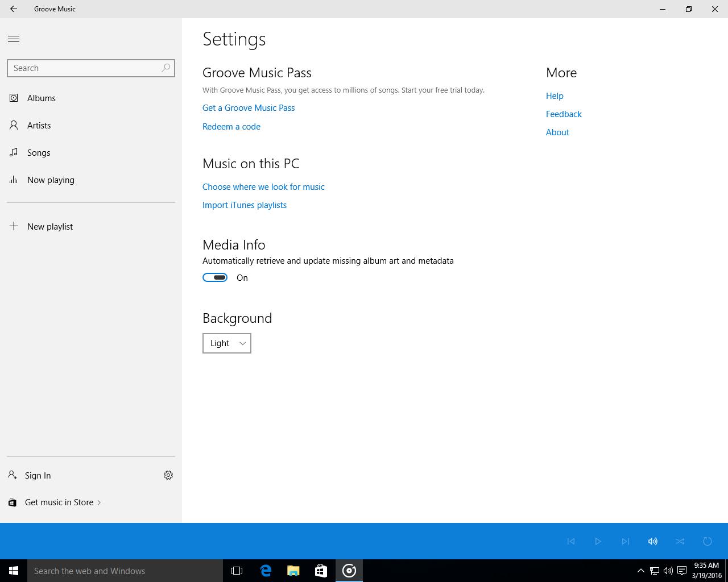Viewport: 728px width, 582px height.
Task: Click the Play button
Action: [598, 541]
